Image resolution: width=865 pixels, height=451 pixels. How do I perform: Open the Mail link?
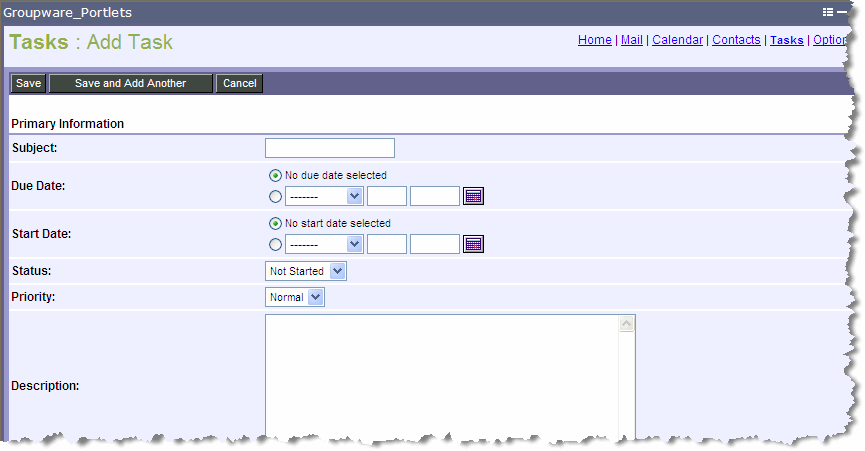click(632, 40)
